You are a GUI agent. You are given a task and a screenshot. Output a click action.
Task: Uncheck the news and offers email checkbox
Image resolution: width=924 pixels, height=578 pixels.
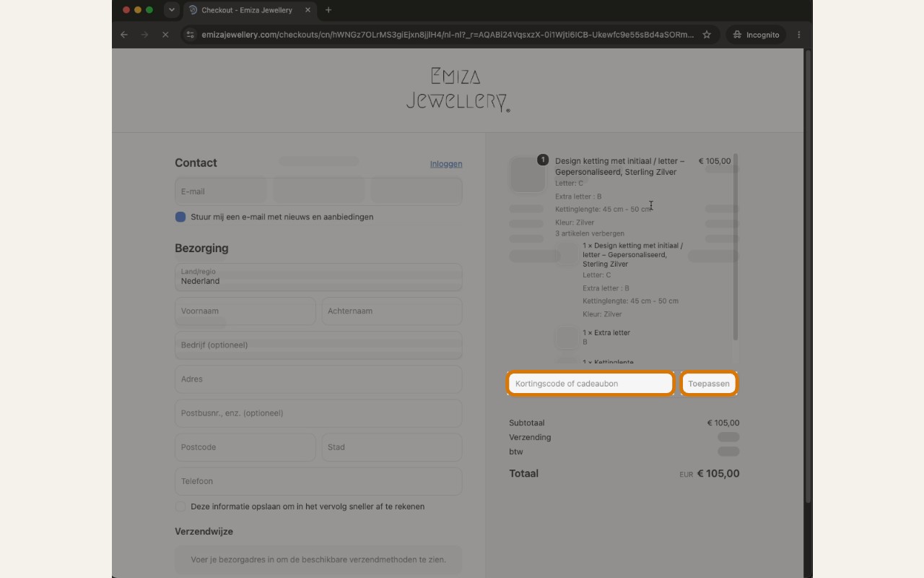point(180,217)
